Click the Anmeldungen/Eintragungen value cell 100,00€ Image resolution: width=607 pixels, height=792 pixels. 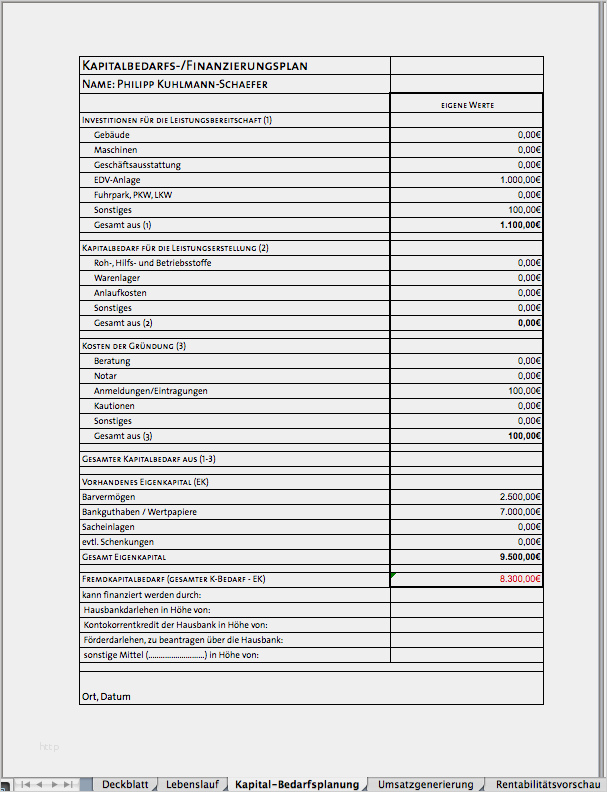coord(466,391)
